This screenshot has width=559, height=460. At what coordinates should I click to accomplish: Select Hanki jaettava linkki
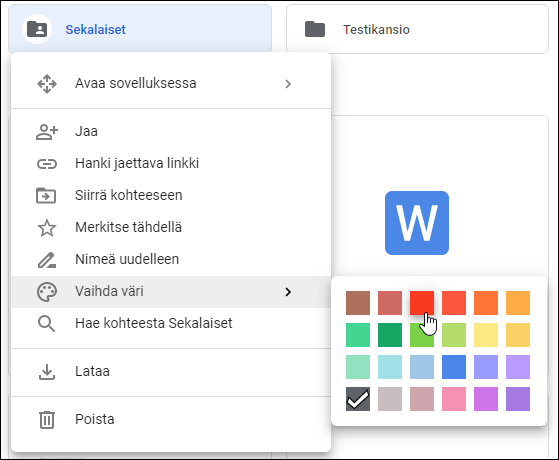click(x=171, y=164)
